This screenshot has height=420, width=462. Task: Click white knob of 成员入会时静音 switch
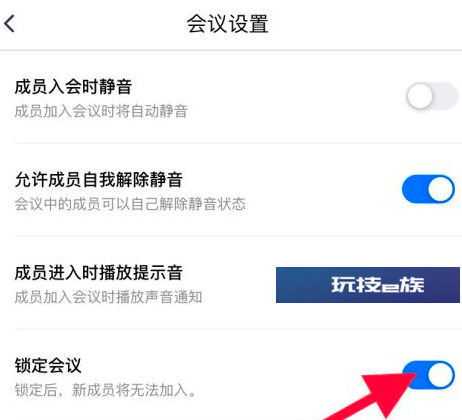tap(419, 96)
